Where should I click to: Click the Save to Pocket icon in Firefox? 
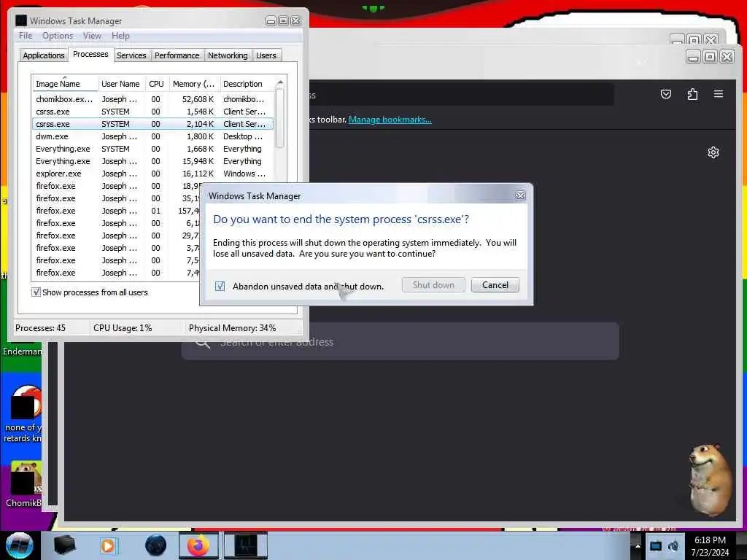666,94
